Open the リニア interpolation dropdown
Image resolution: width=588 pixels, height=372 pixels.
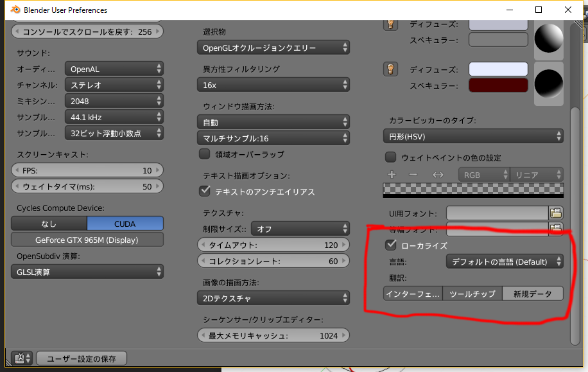pyautogui.click(x=537, y=175)
